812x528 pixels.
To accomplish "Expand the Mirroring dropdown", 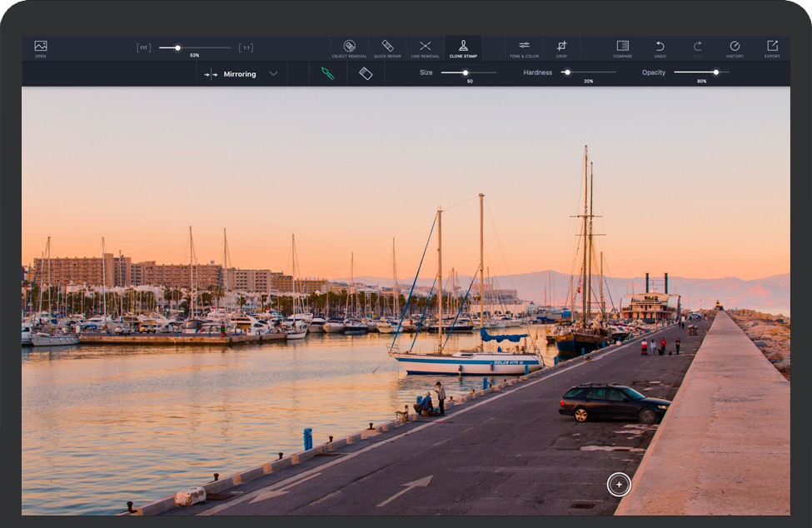I will point(272,74).
